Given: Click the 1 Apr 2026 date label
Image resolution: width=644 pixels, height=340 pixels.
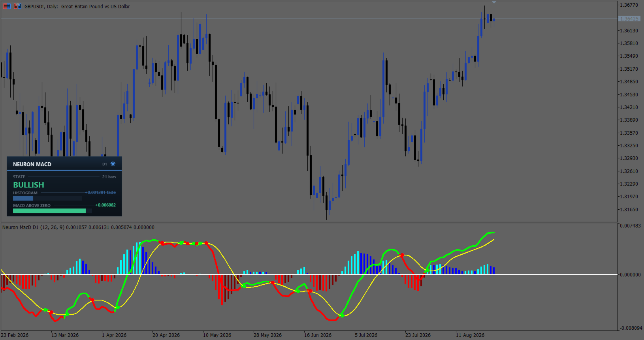Looking at the screenshot, I should [114, 335].
